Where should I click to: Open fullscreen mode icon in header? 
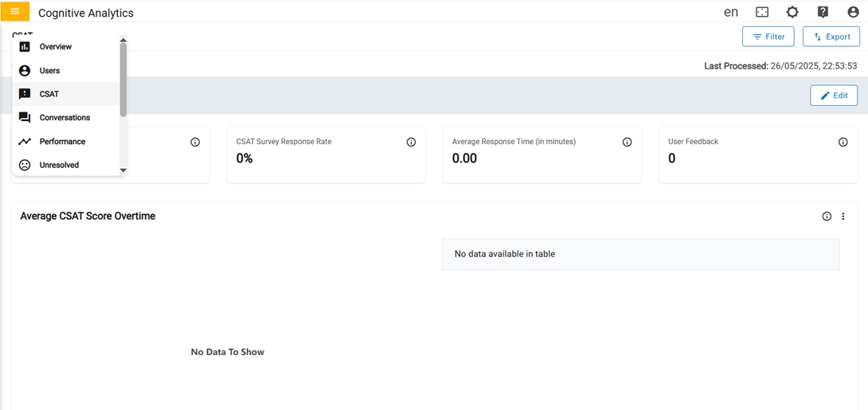tap(762, 12)
